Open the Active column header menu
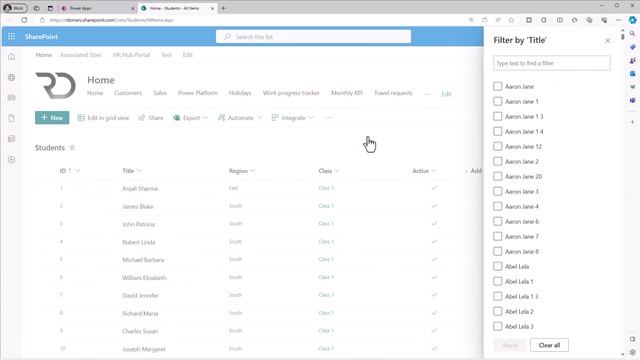This screenshot has height=360, width=640. pos(424,171)
